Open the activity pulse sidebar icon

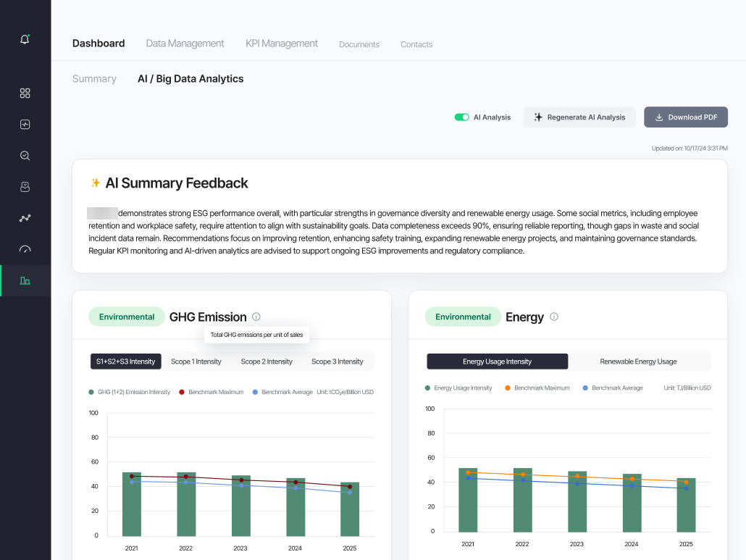(x=25, y=125)
